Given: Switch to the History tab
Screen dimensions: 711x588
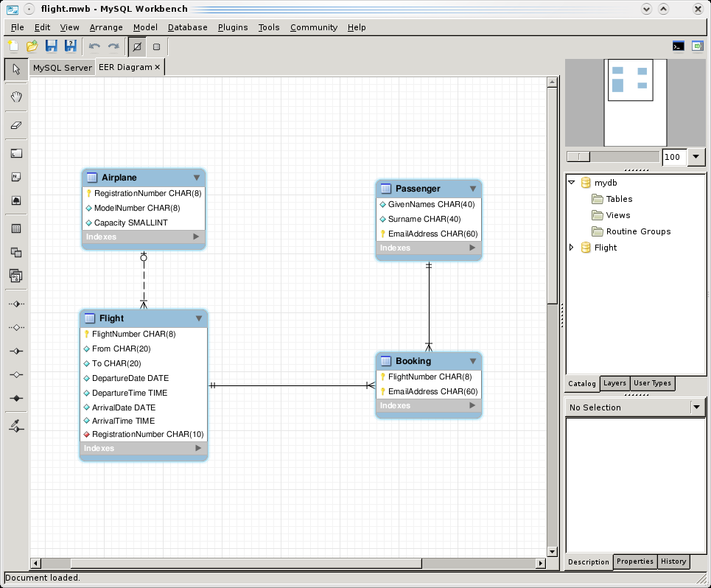Looking at the screenshot, I should [x=673, y=561].
